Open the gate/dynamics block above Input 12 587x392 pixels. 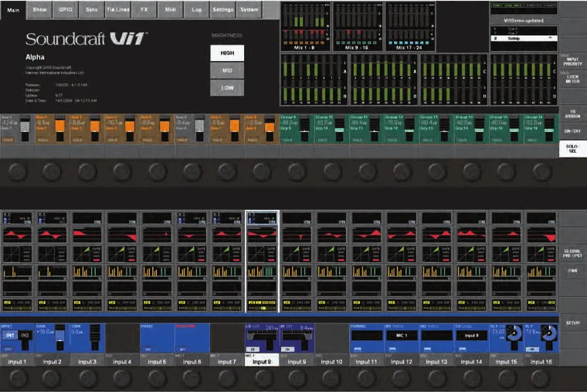coord(402,254)
